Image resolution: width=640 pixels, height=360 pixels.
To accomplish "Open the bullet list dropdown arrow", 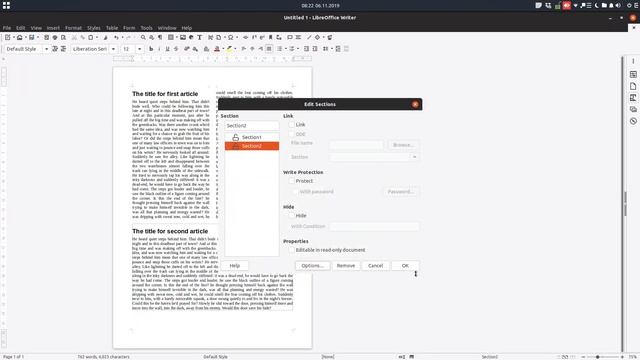I will click(x=286, y=49).
